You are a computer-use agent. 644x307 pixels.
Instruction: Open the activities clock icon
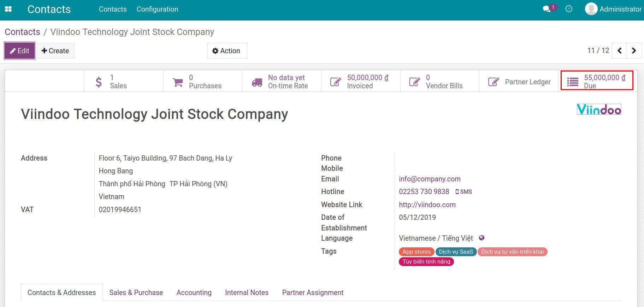click(x=569, y=9)
